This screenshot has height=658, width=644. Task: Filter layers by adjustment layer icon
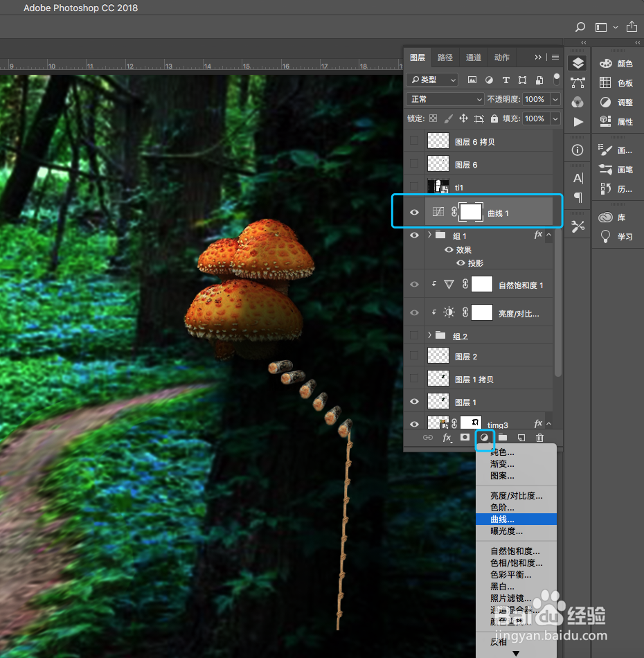point(489,80)
